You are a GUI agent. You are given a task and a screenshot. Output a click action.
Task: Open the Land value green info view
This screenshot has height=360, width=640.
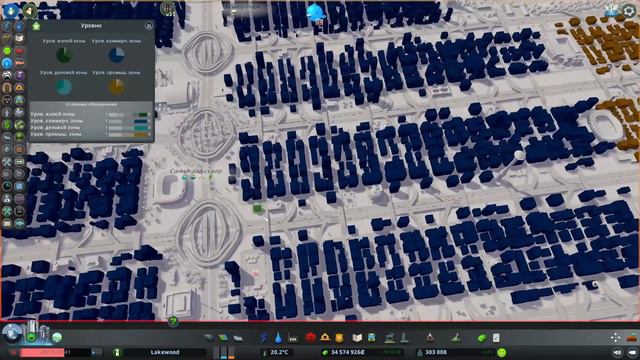click(7, 124)
